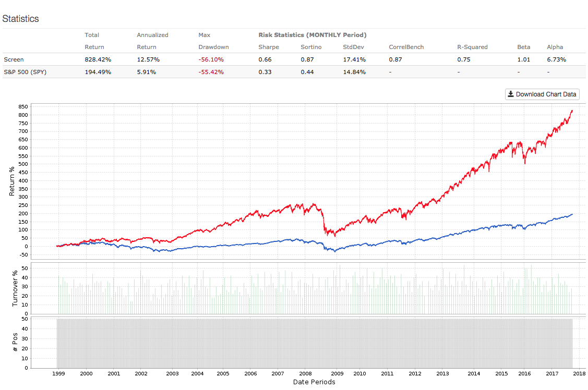Image resolution: width=588 pixels, height=390 pixels.
Task: Click the Sharpe column header
Action: pos(269,47)
